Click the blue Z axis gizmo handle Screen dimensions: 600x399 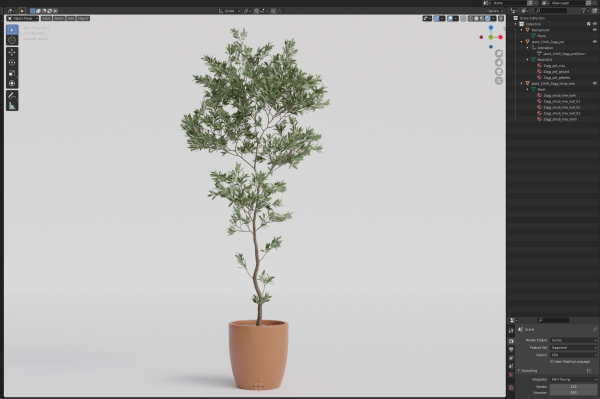click(491, 28)
